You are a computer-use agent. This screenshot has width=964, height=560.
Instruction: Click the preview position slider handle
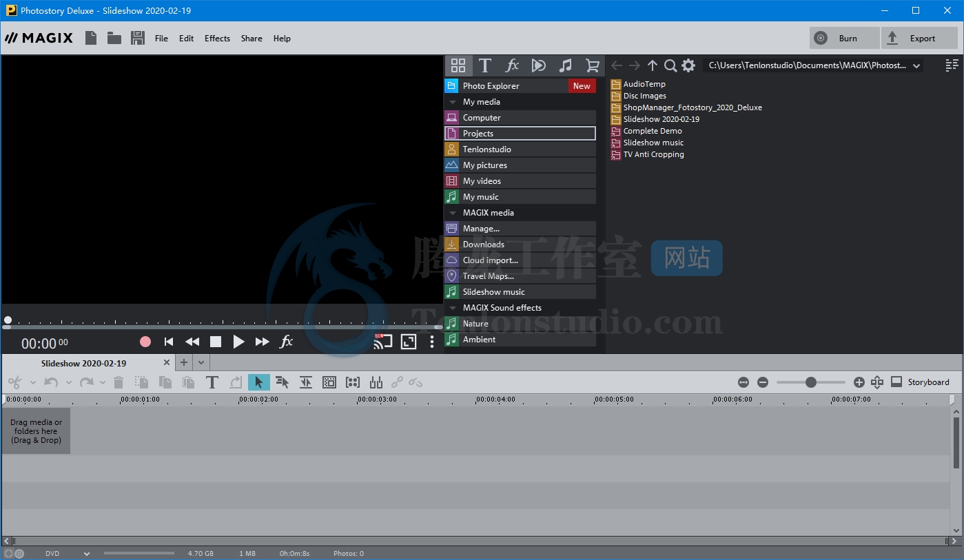click(x=8, y=320)
